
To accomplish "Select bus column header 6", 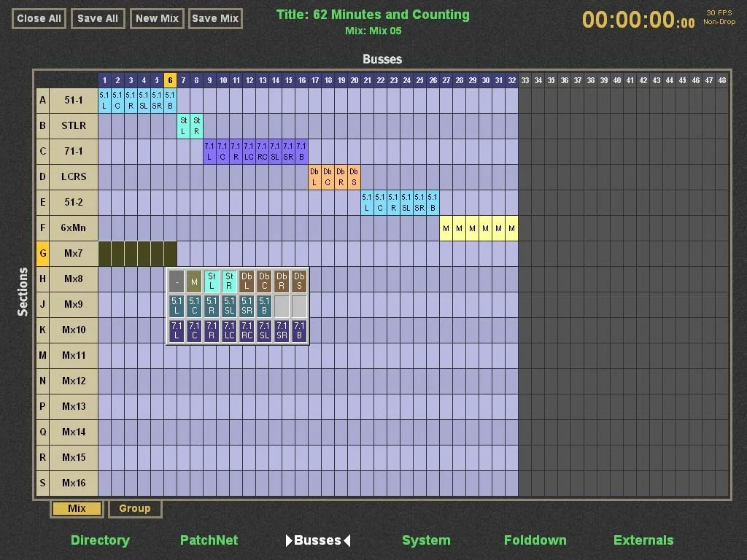I will click(170, 80).
